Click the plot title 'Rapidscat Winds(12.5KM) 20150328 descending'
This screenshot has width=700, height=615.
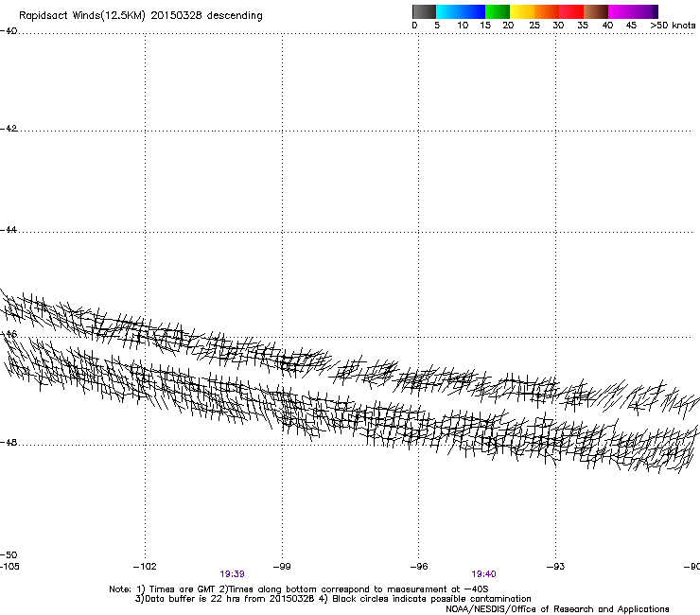[141, 16]
